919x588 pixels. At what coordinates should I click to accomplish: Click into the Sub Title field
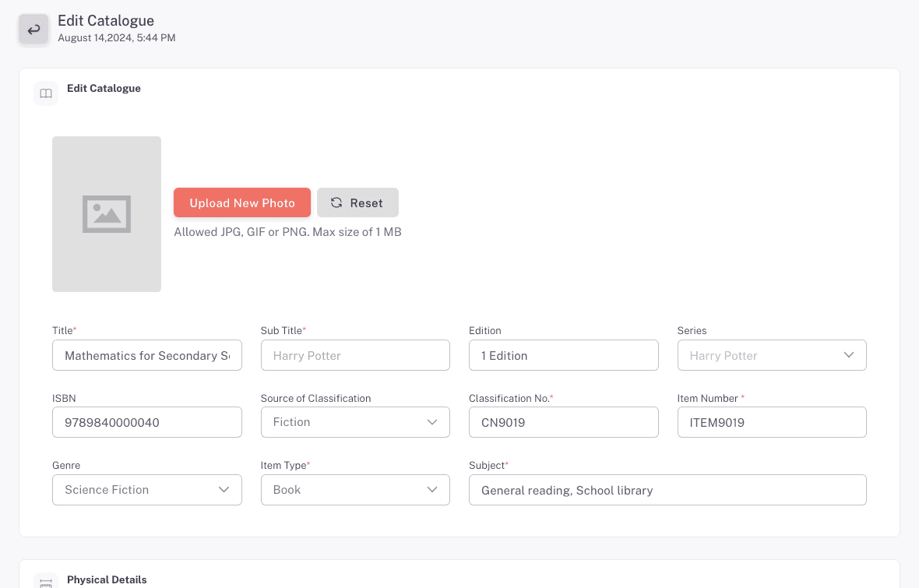pos(355,355)
